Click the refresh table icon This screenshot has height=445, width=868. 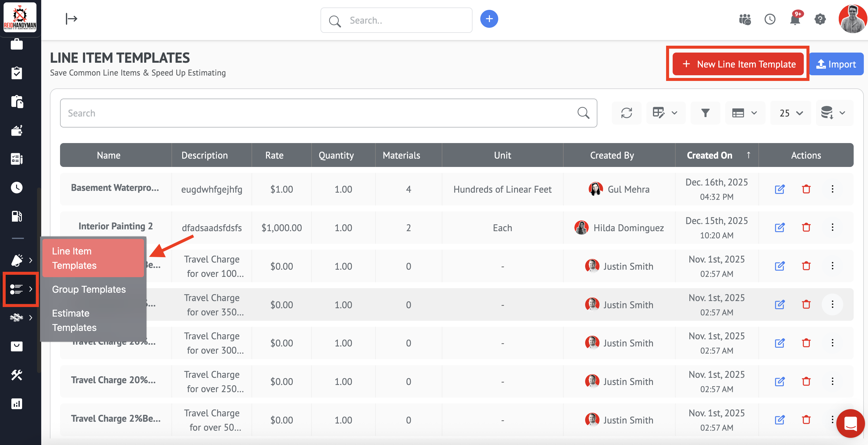[x=626, y=113]
